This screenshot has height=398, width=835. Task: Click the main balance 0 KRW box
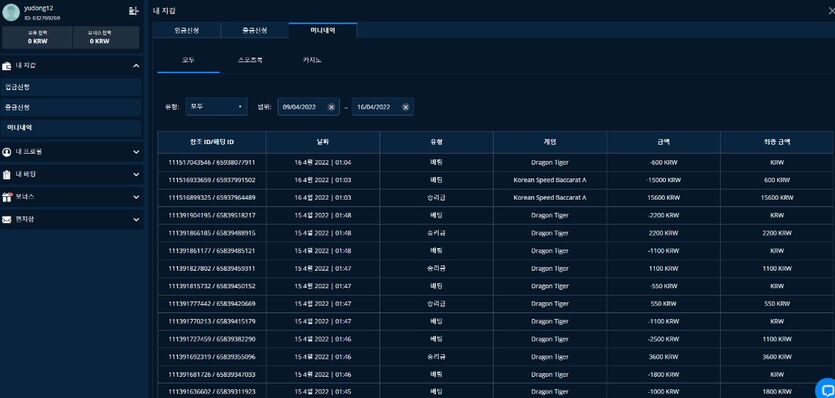click(37, 37)
